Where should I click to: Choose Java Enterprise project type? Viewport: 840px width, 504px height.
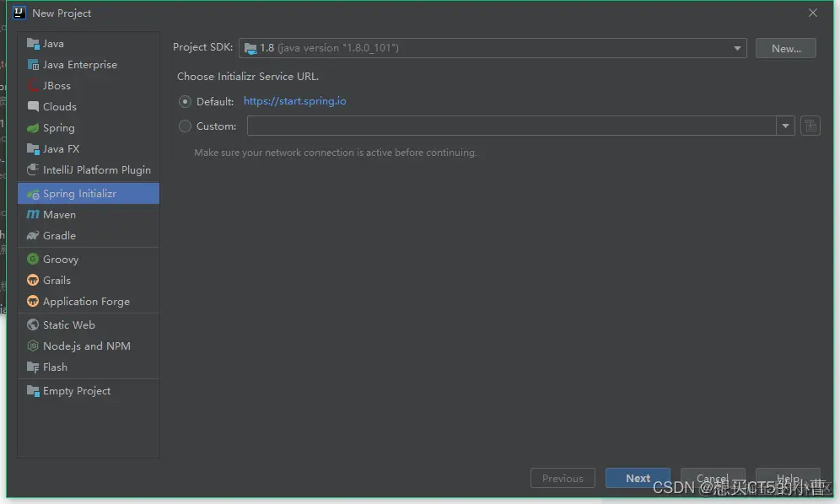[89, 65]
